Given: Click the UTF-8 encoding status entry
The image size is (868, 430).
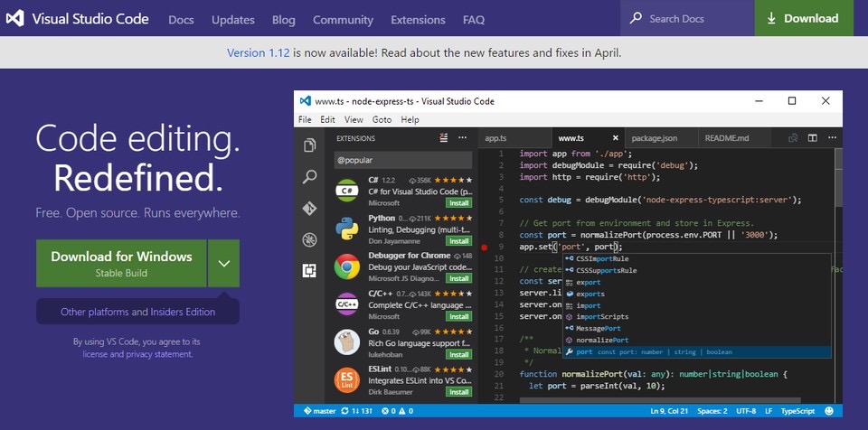Looking at the screenshot, I should (x=746, y=411).
